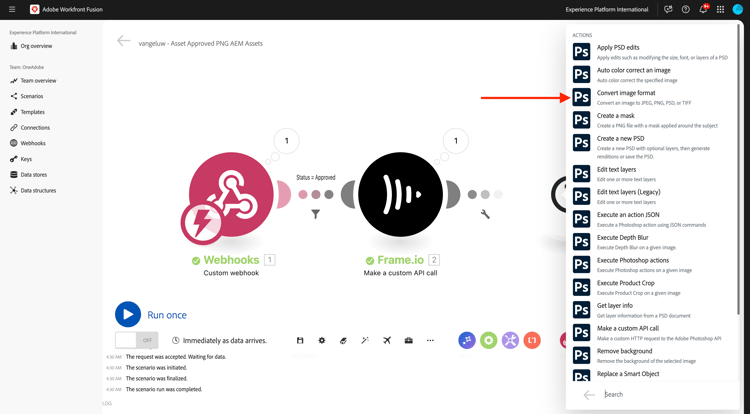Image resolution: width=750 pixels, height=414 pixels.
Task: Open the user profile avatar
Action: (738, 9)
